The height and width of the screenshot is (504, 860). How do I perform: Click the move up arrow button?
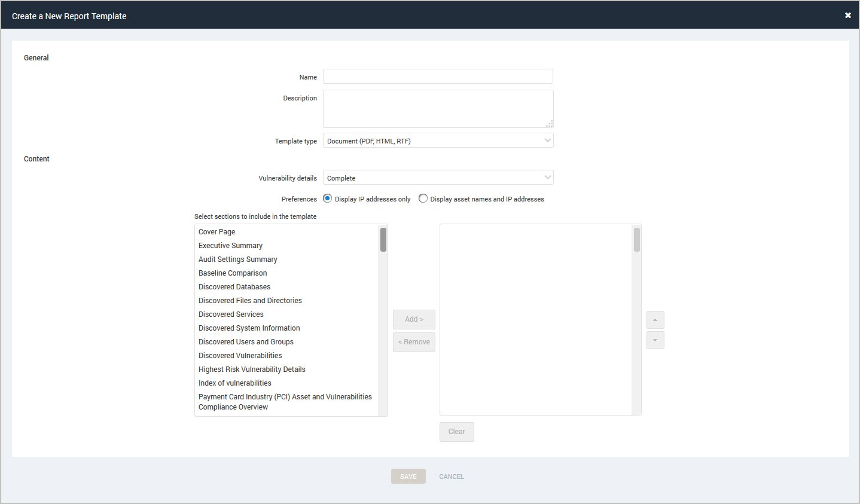655,320
